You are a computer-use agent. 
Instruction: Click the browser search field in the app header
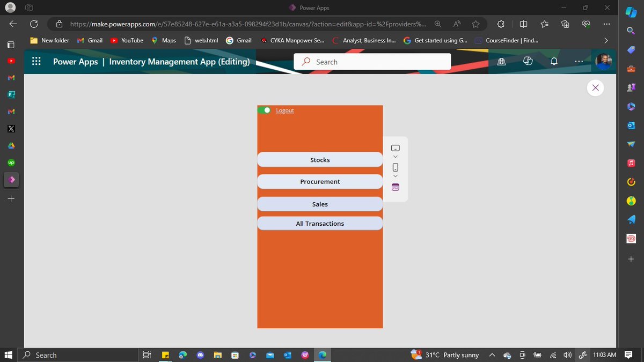click(372, 61)
